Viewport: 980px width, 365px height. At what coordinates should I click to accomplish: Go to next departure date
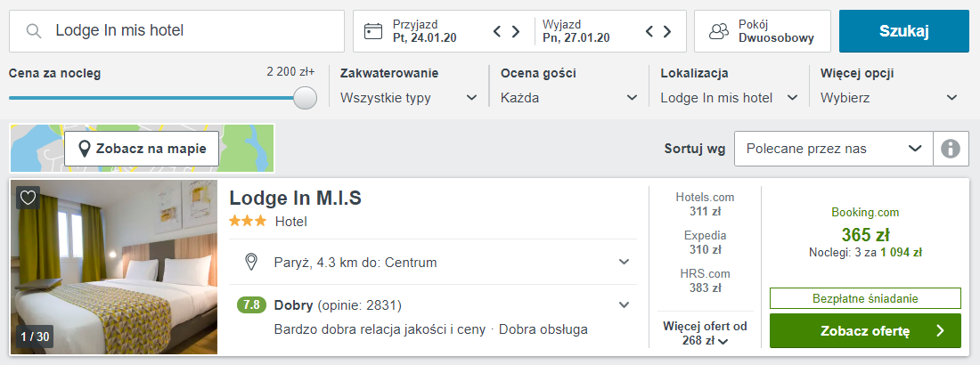pos(667,32)
